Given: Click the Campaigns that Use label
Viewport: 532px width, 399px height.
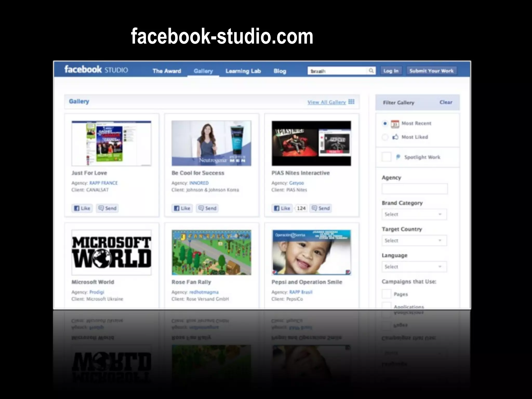Looking at the screenshot, I should (x=409, y=282).
